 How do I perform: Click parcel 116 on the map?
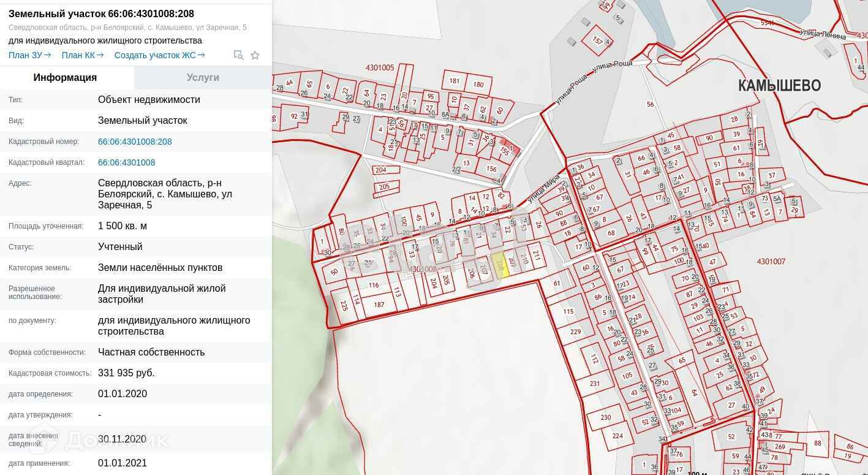[x=373, y=285]
